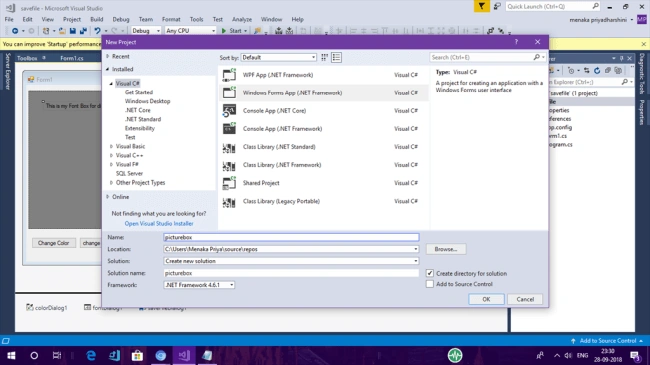This screenshot has height=365, width=650.
Task: Click the Cancel button
Action: [525, 299]
